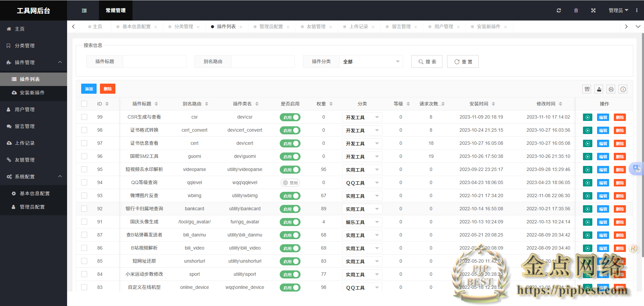Click the fullscreen icon in the top bar
644x306 pixels.
[593, 10]
